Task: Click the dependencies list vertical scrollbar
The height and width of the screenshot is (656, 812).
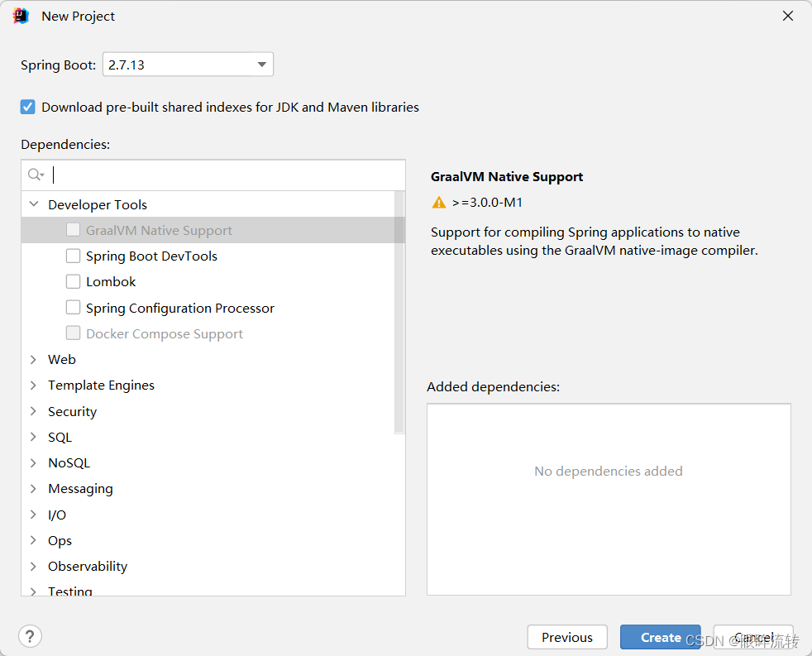Action: tap(399, 312)
